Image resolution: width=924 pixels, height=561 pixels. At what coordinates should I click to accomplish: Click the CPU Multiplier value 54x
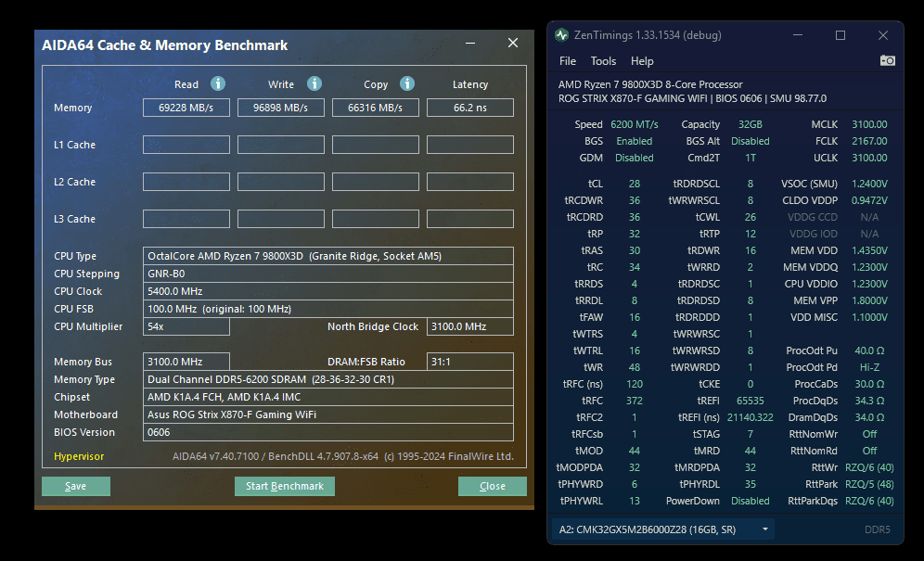pyautogui.click(x=186, y=326)
